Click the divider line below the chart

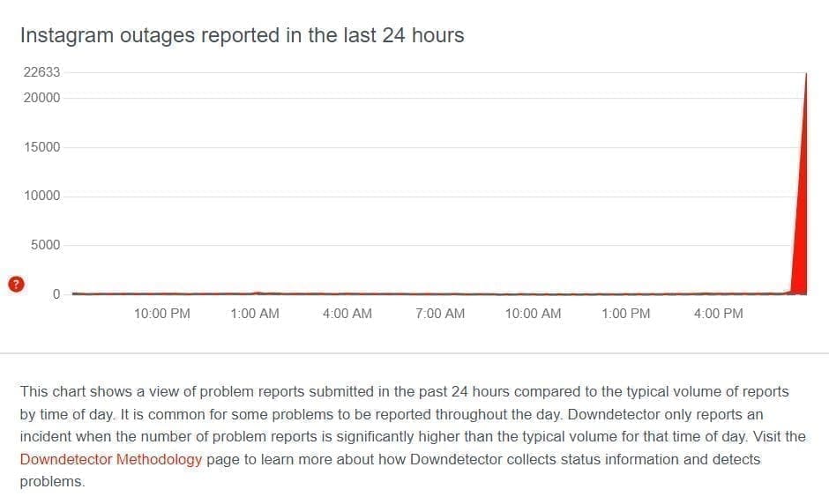coord(414,353)
